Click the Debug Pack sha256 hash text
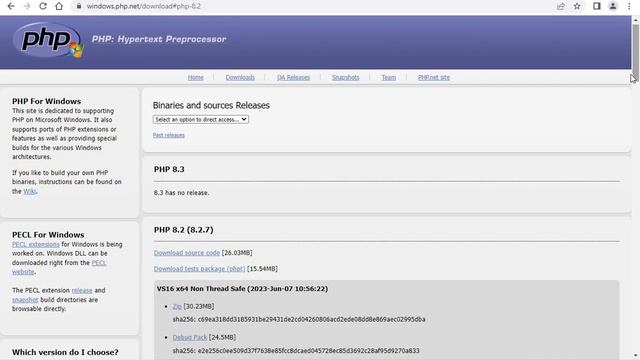640x360 pixels. coord(296,351)
